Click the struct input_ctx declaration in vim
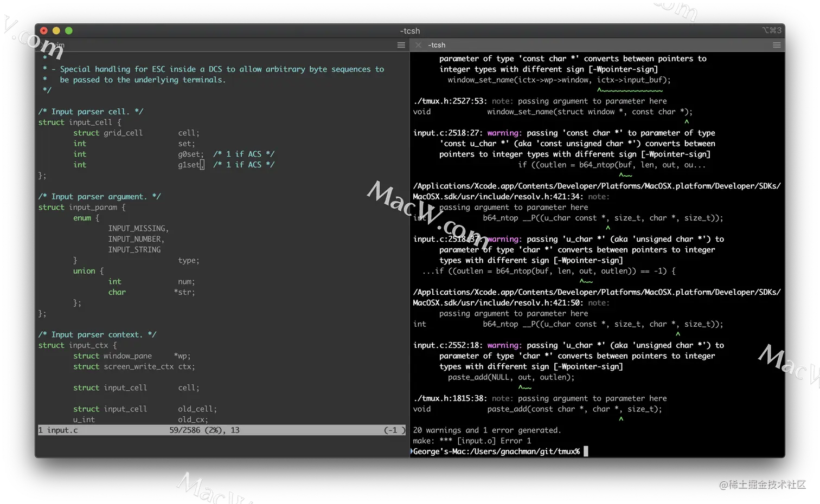The height and width of the screenshot is (504, 820). [x=76, y=345]
